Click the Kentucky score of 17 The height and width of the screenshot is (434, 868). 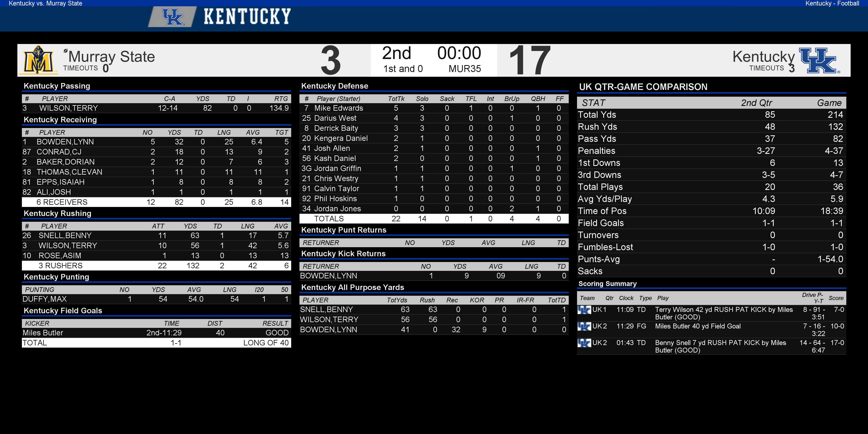[x=529, y=61]
